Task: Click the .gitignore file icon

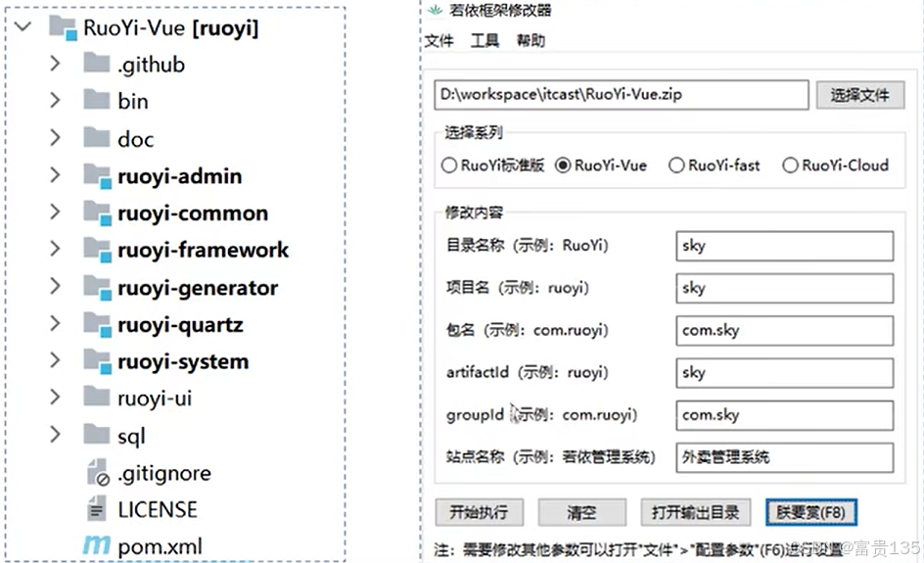Action: coord(98,472)
